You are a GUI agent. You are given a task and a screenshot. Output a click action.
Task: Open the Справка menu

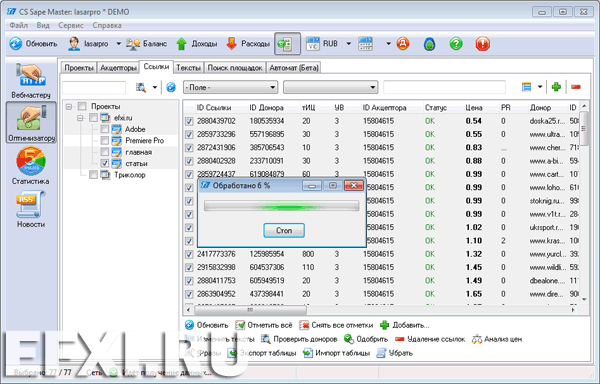click(107, 25)
